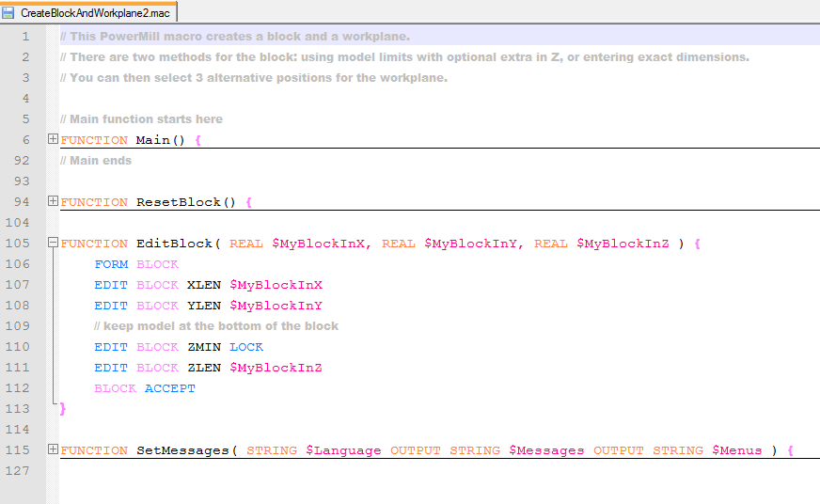Click '$MyBlockInY' on line 108
Image resolution: width=820 pixels, height=504 pixels.
[x=276, y=306]
